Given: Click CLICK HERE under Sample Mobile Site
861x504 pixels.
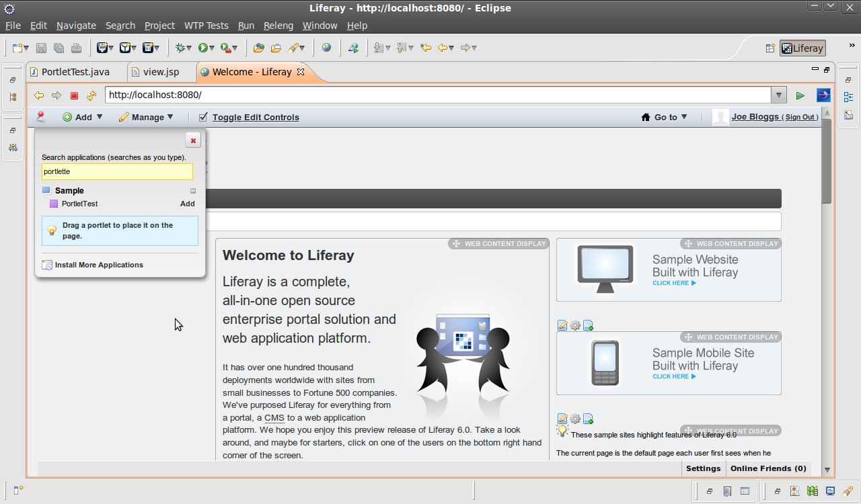Looking at the screenshot, I should [x=674, y=376].
